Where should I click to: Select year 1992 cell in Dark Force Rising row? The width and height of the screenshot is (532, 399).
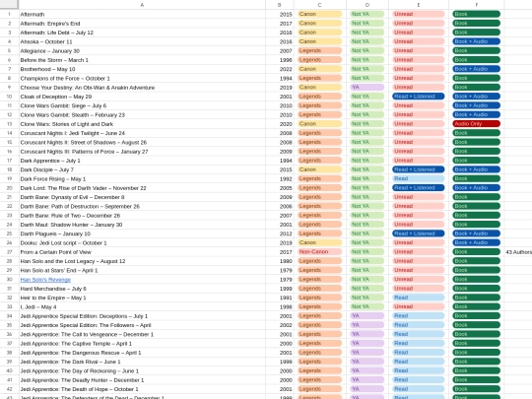280,179
